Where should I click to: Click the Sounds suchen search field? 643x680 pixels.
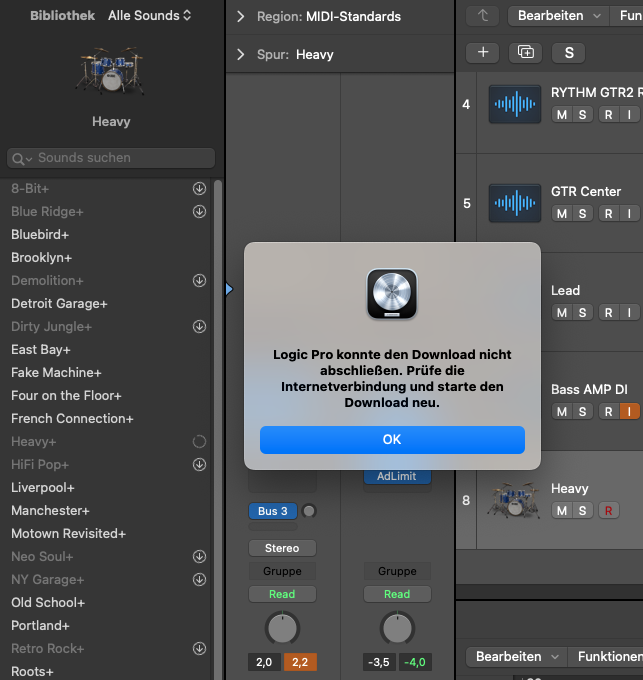coord(111,158)
